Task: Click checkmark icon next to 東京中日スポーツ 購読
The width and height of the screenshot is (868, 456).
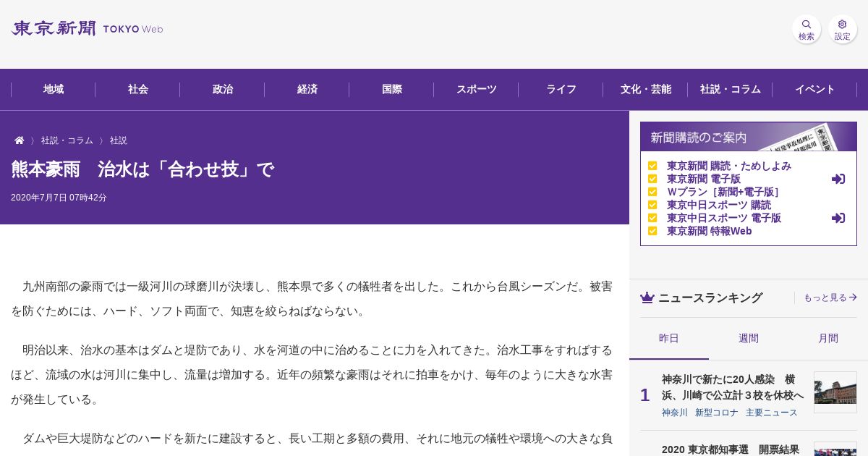Action: point(652,205)
